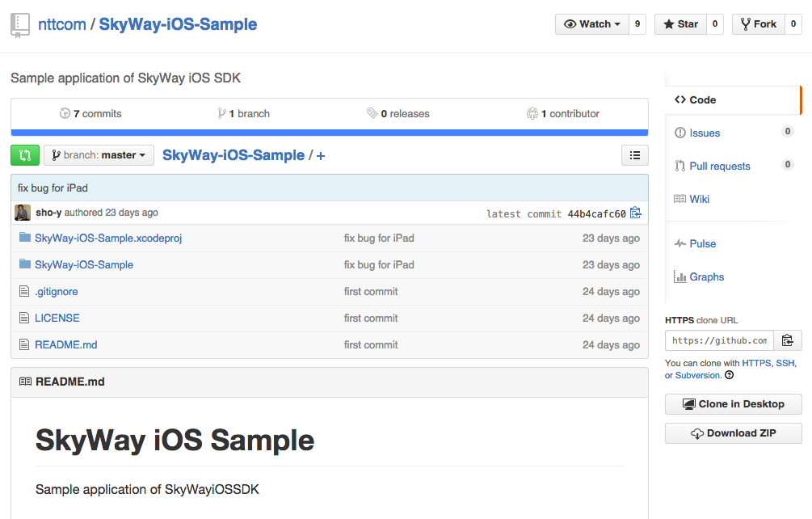
Task: Click the repository mirror icon beside nttcom
Action: pos(19,24)
